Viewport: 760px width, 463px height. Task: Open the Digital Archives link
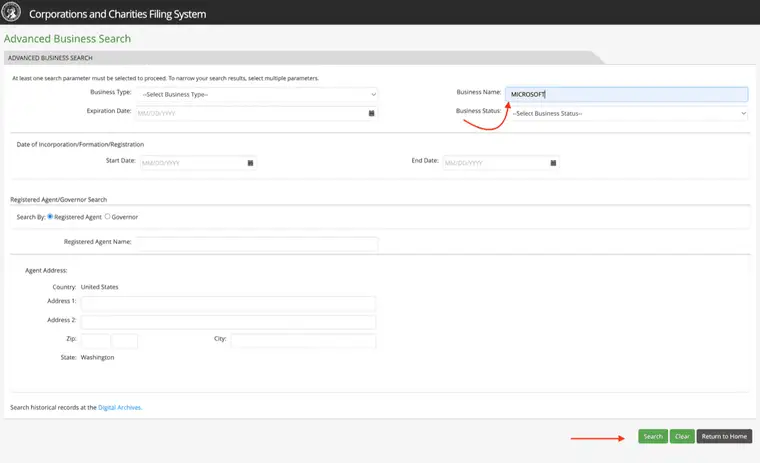119,408
